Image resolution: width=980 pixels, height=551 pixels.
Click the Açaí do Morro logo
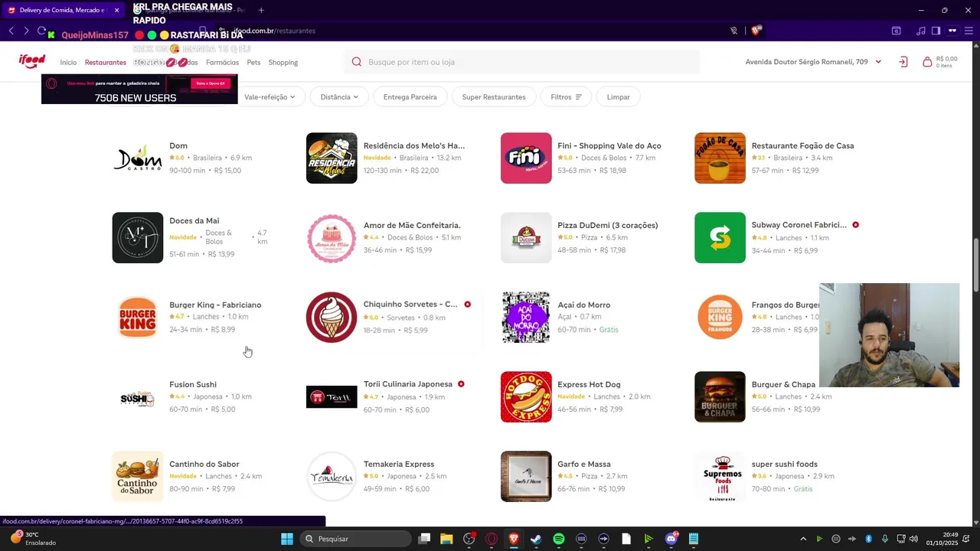click(526, 318)
